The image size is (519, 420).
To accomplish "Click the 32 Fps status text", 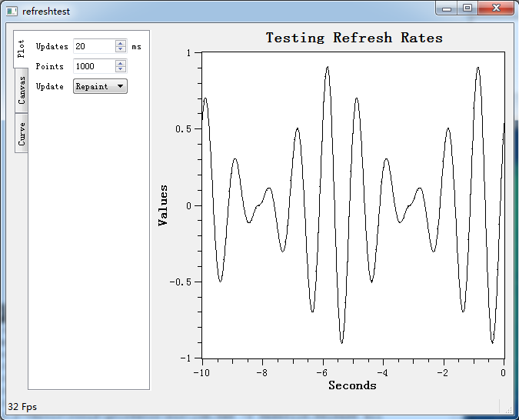I will 22,407.
